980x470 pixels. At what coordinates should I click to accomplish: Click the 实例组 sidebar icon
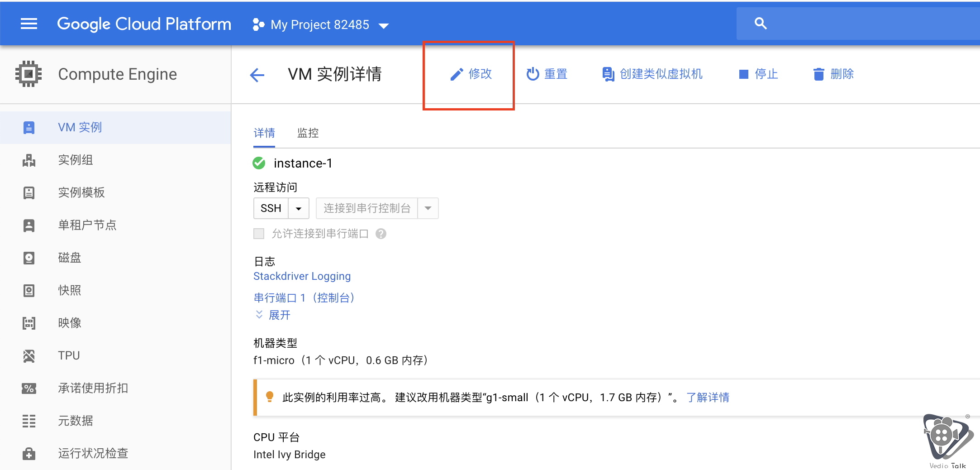tap(29, 160)
